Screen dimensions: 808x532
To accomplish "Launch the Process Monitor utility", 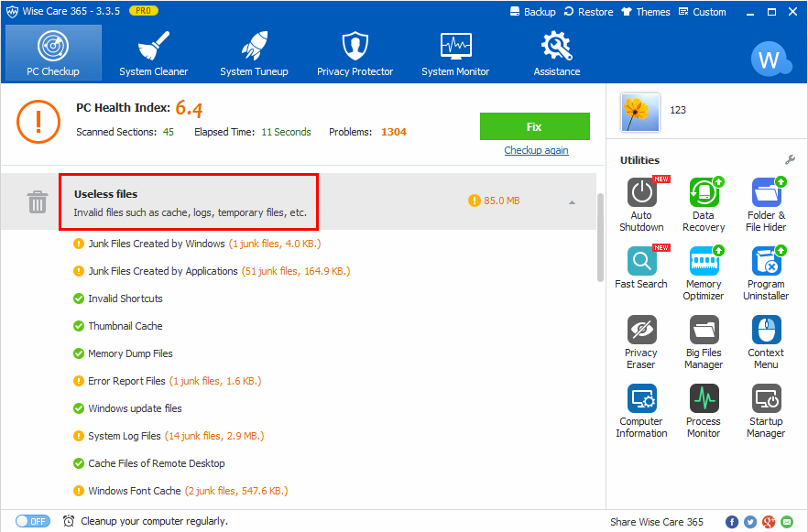I will [x=704, y=410].
